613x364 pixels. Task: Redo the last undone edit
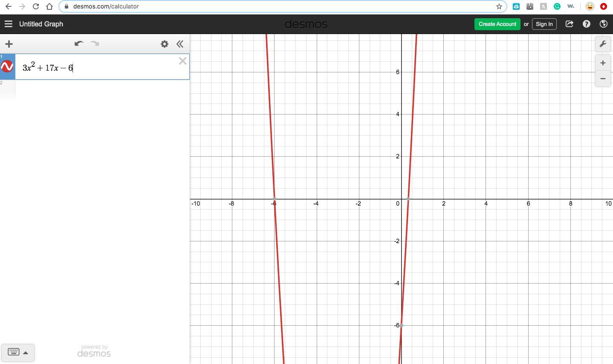point(95,44)
